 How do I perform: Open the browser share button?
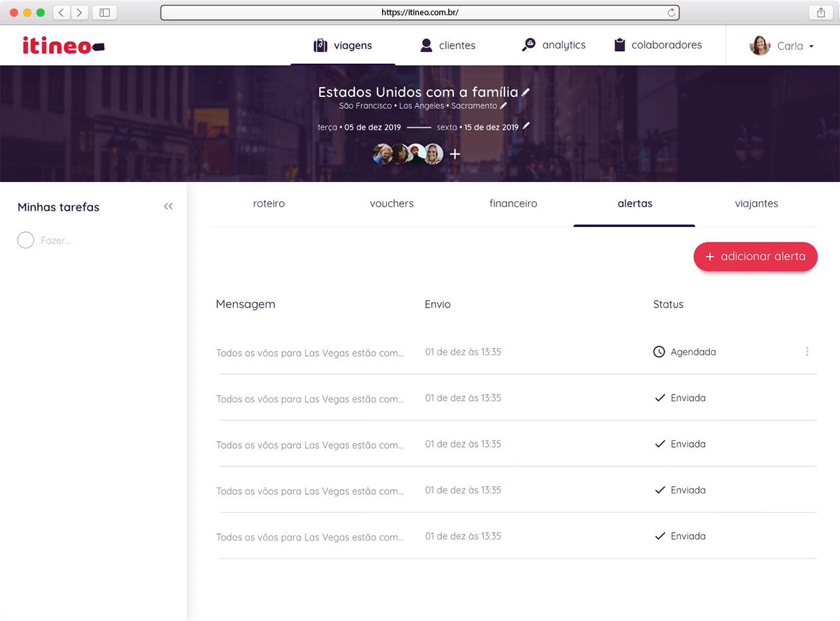(x=821, y=13)
